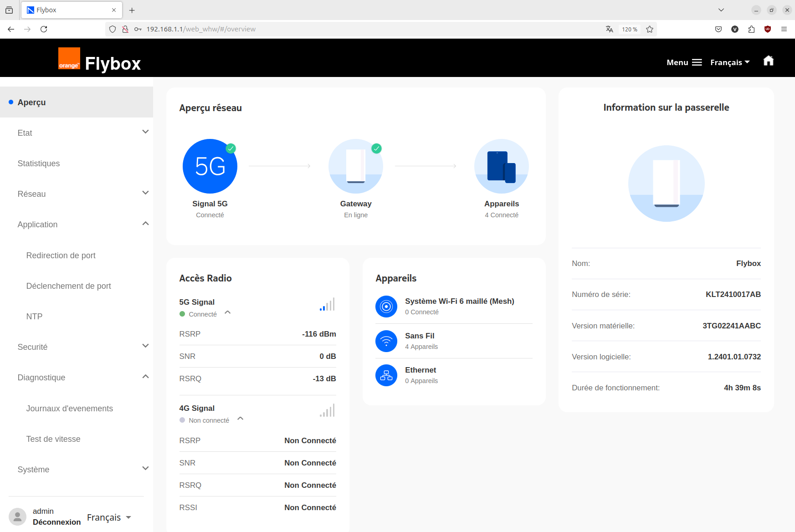Image resolution: width=795 pixels, height=532 pixels.
Task: Click the Mesh Wi-Fi 6 system icon
Action: 386,307
